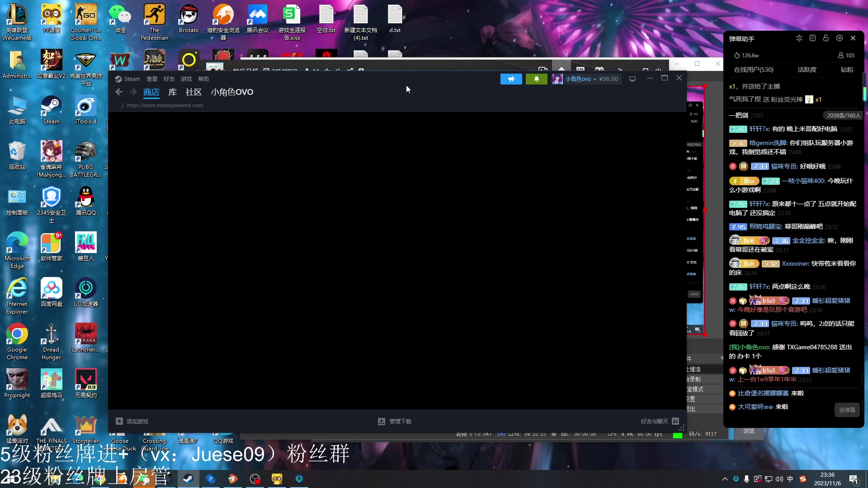The width and height of the screenshot is (868, 488).
Task: Toggle the lock icon on the danmu helper
Action: click(x=826, y=38)
